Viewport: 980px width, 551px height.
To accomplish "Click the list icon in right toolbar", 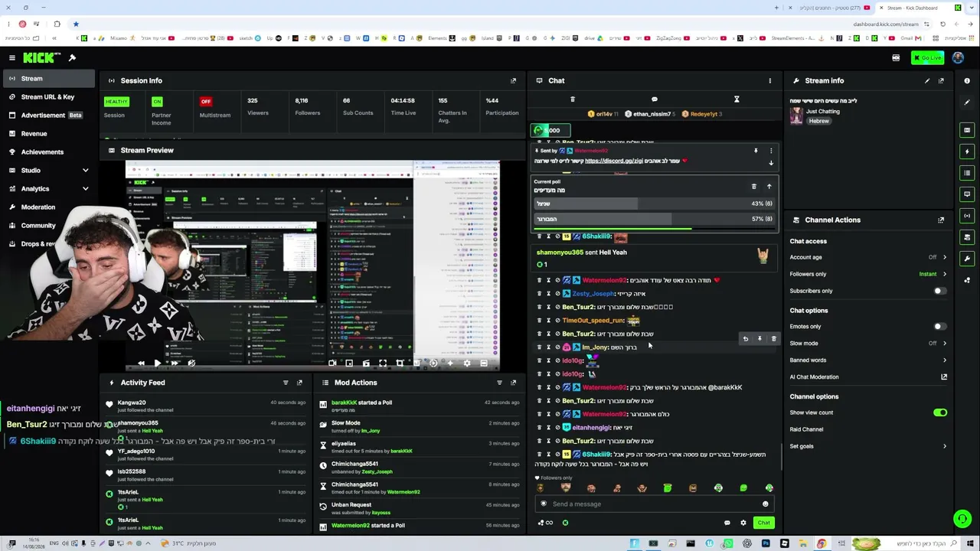I will 968,173.
